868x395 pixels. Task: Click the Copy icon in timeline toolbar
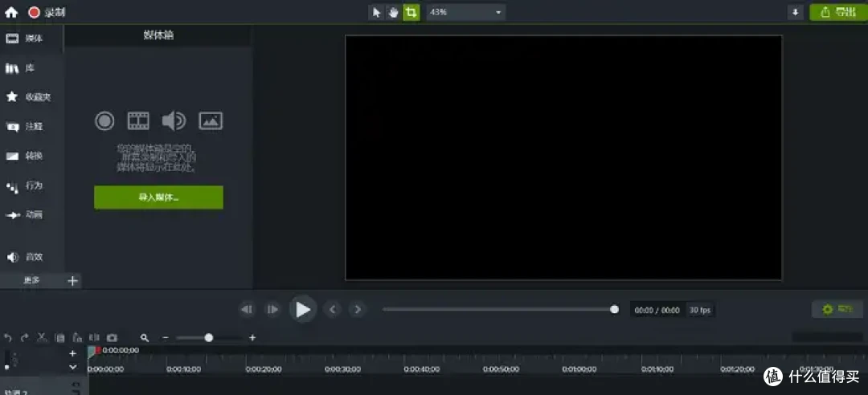coord(59,337)
